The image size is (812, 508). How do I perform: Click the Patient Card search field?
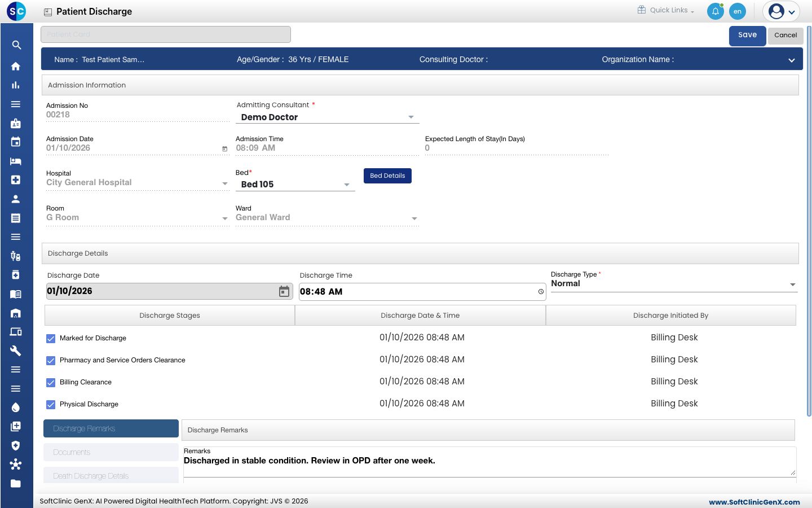coord(166,34)
